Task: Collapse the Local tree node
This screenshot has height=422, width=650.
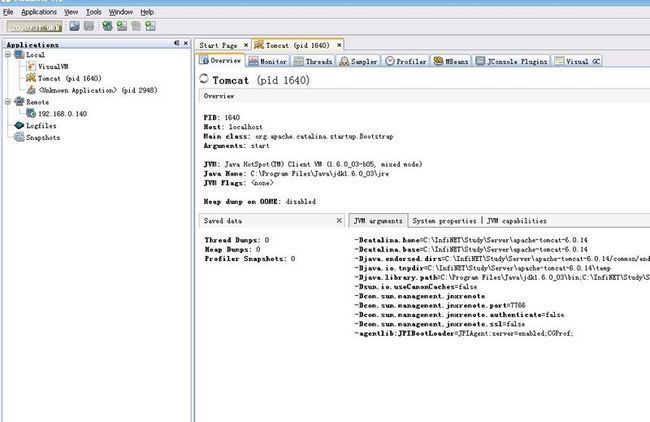Action: click(8, 54)
